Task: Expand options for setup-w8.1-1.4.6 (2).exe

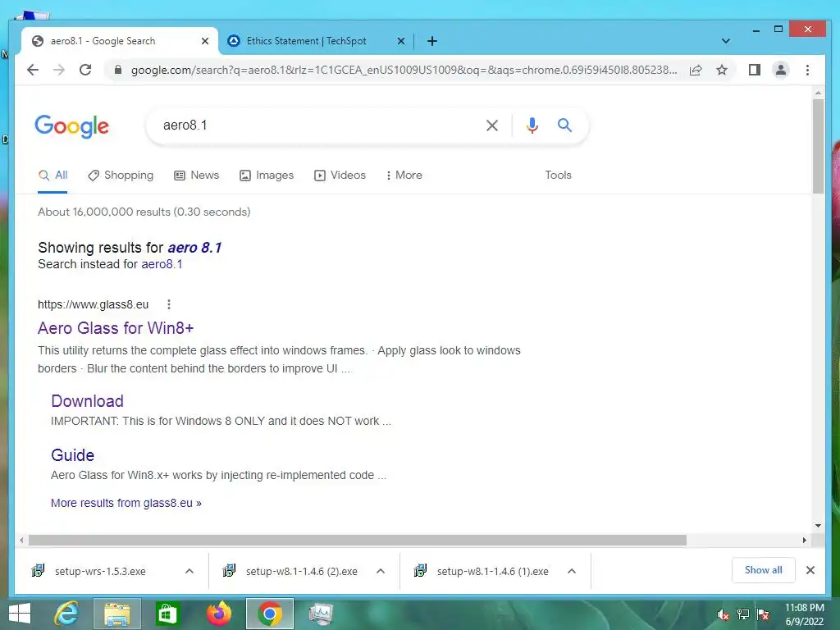Action: click(381, 571)
